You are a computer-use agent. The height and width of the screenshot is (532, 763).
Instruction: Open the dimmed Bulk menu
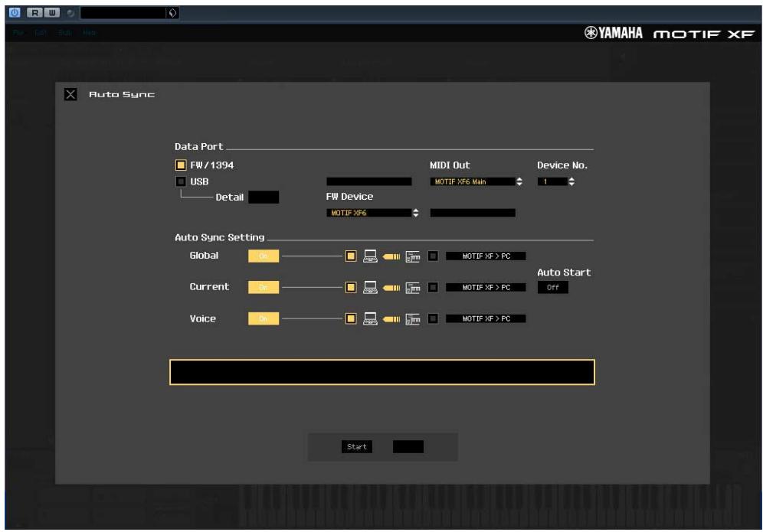point(64,33)
